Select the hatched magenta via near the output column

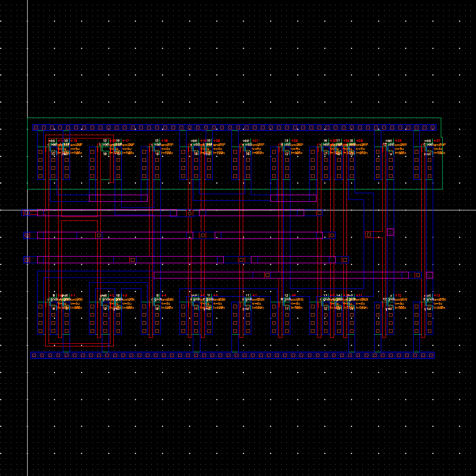[x=429, y=275]
